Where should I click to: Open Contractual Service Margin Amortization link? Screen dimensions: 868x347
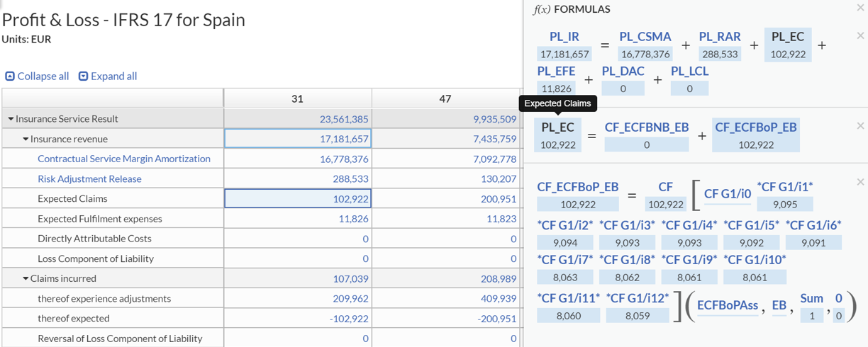[x=124, y=159]
